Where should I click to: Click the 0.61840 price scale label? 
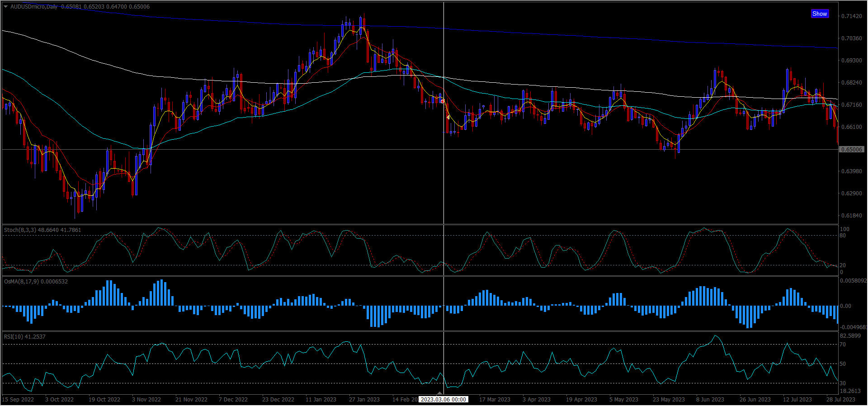click(x=851, y=216)
